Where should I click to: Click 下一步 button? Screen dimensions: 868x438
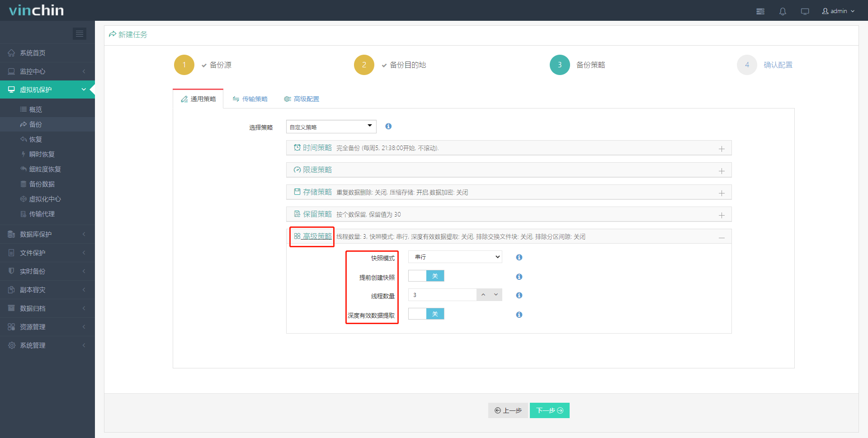(550, 410)
